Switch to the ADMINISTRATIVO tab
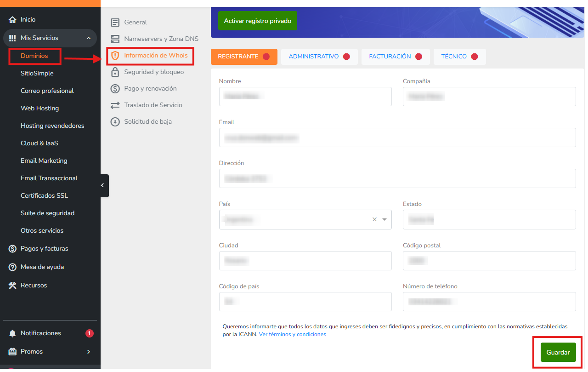This screenshot has height=372, width=588. pos(314,57)
